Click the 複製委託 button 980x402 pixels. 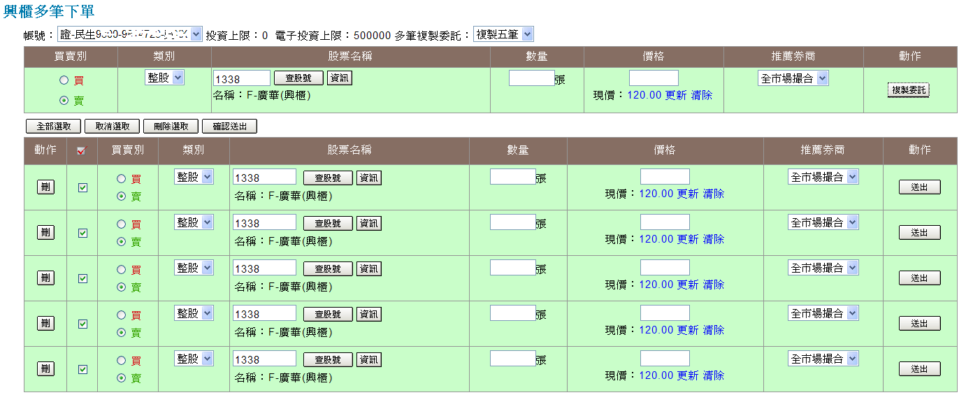tap(909, 90)
